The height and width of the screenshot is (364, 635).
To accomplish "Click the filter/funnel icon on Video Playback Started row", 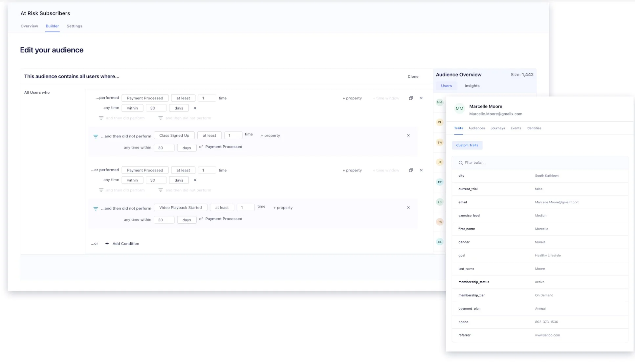I will tap(96, 208).
